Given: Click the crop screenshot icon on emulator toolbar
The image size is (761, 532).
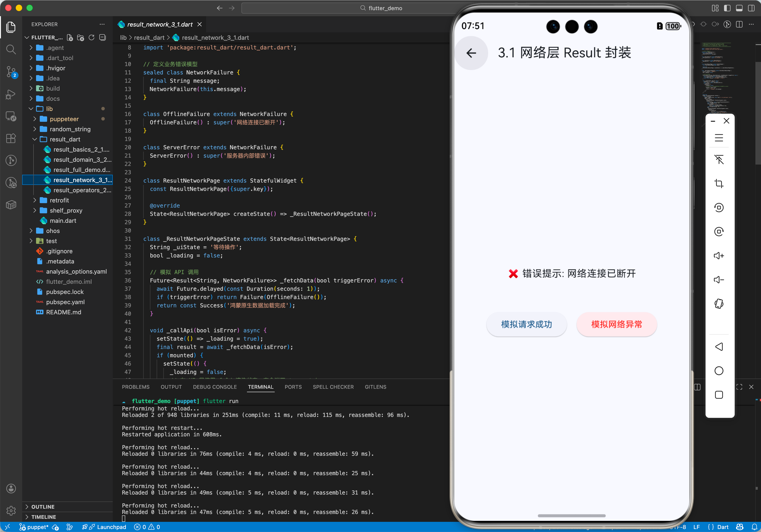Looking at the screenshot, I should click(x=718, y=183).
